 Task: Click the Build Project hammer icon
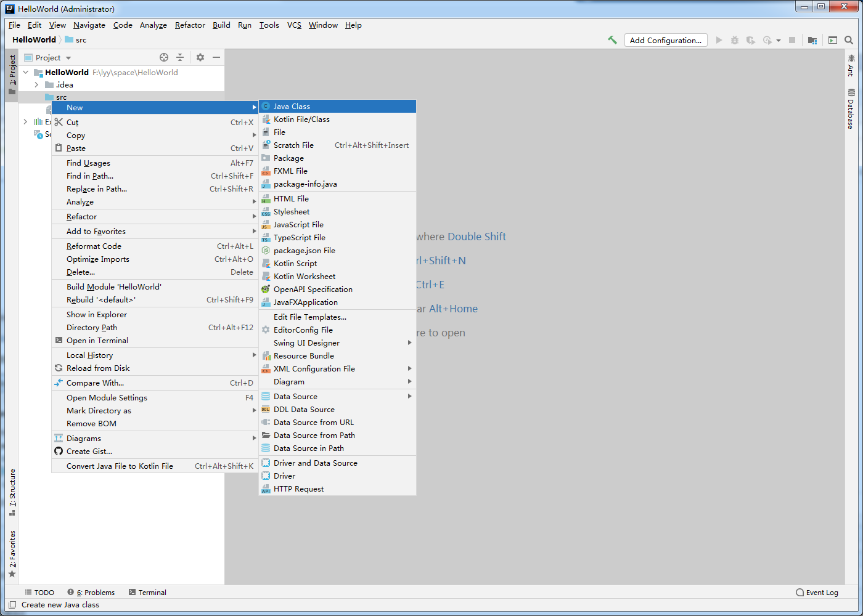coord(612,40)
